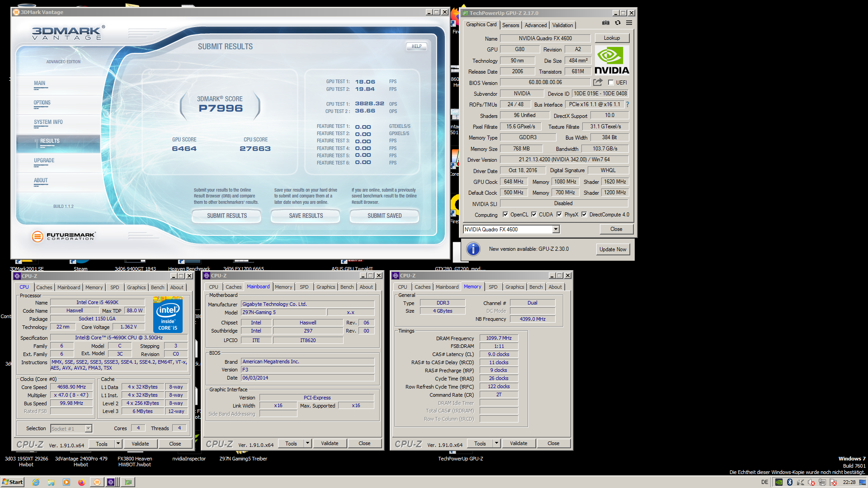The height and width of the screenshot is (488, 868).
Task: Click the Start button
Action: 13,482
